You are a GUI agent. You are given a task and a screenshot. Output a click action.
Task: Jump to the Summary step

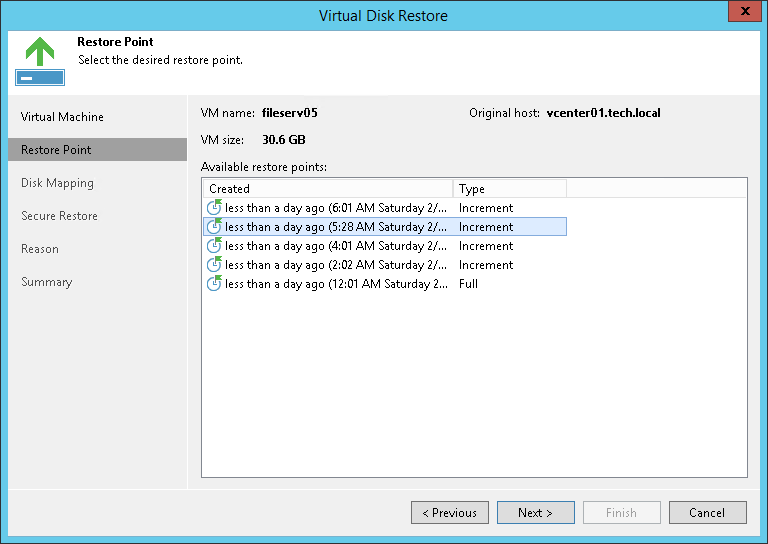coord(47,282)
